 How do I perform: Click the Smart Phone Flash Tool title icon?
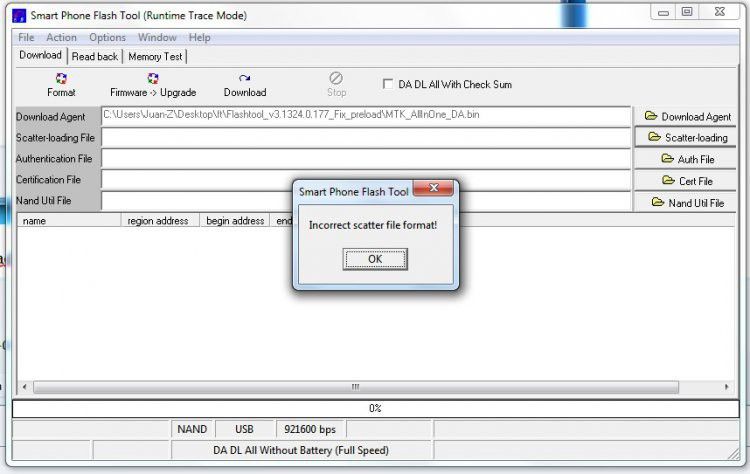(x=19, y=16)
